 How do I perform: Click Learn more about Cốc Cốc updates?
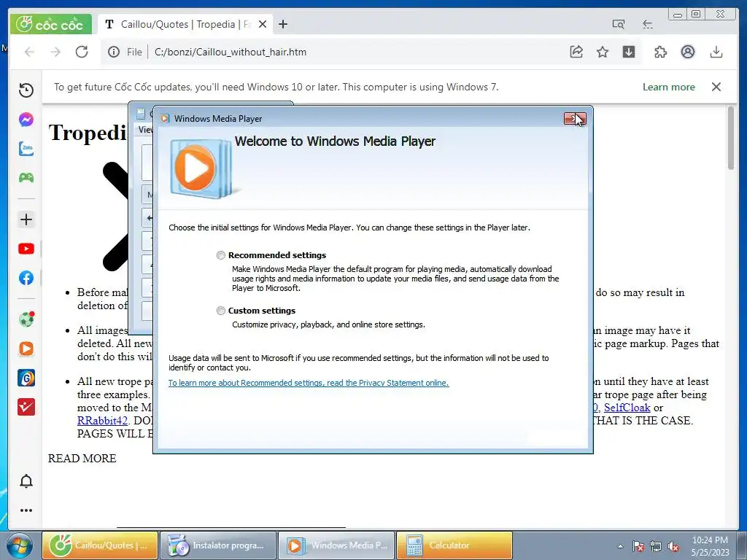click(x=668, y=87)
